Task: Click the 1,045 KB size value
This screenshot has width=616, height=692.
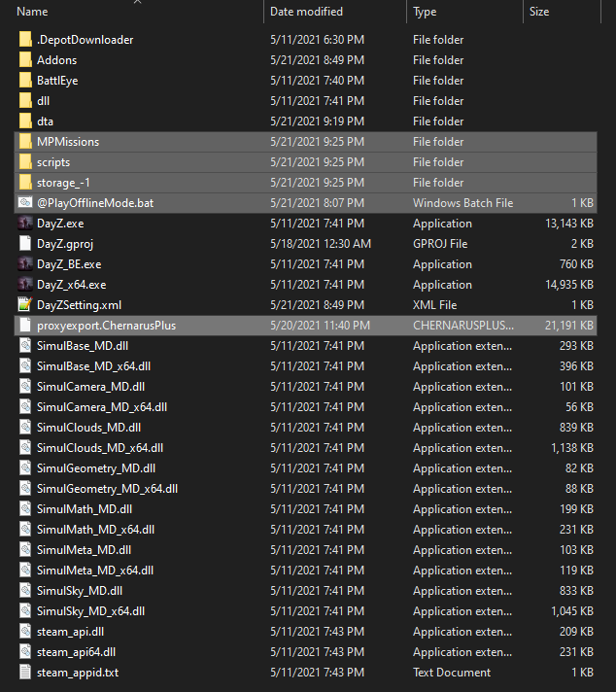Action: click(572, 610)
